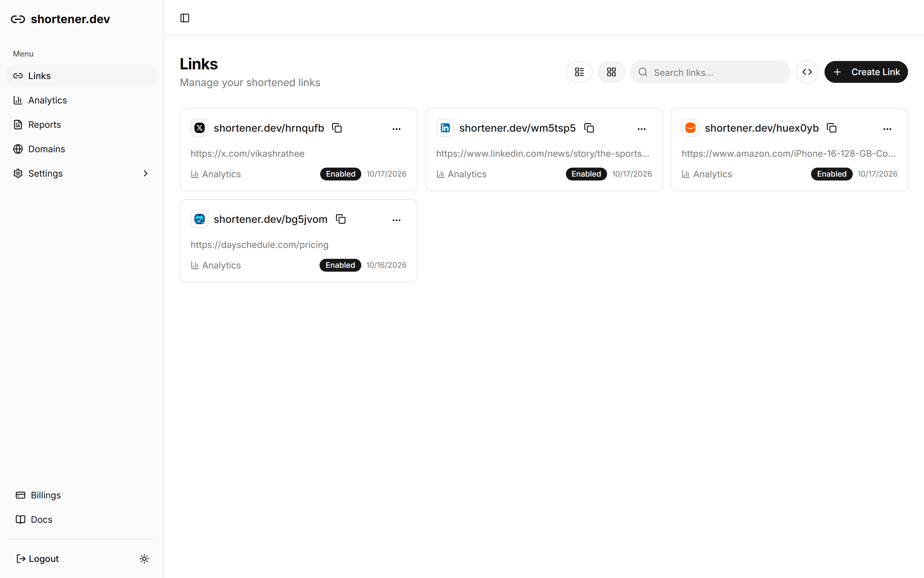Image resolution: width=924 pixels, height=578 pixels.
Task: Open more options for hrnqufb card
Action: click(x=396, y=129)
